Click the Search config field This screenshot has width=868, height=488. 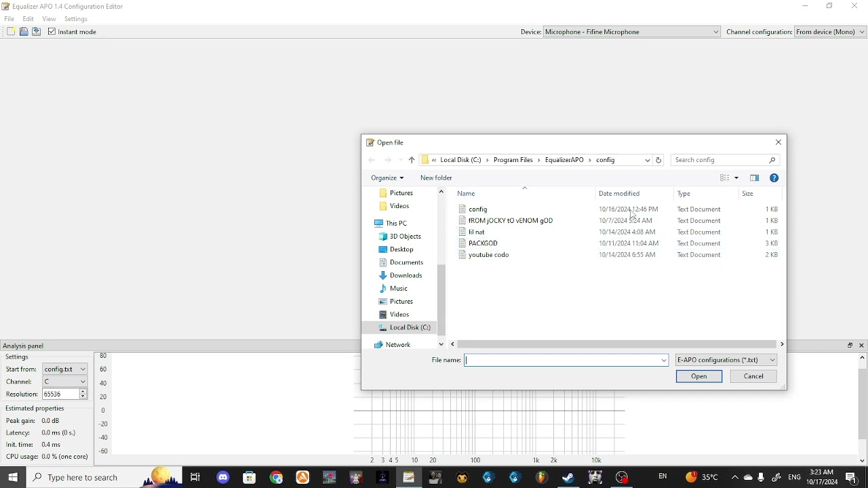tap(726, 161)
